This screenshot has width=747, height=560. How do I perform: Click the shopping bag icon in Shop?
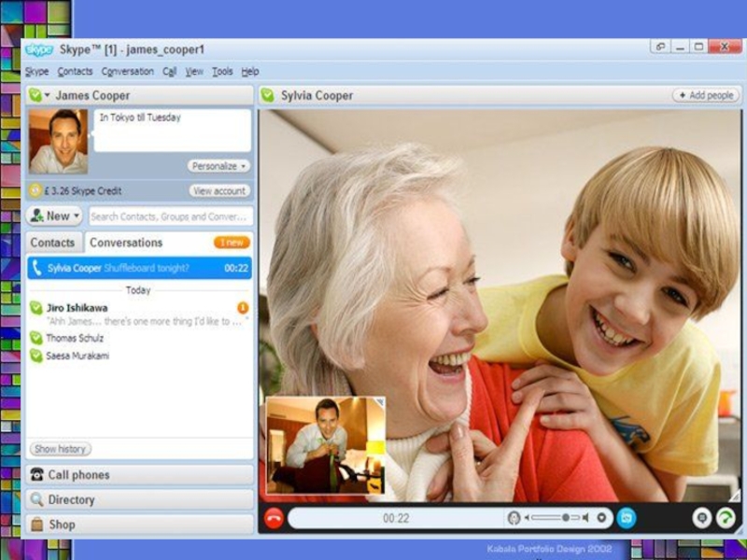click(x=36, y=525)
